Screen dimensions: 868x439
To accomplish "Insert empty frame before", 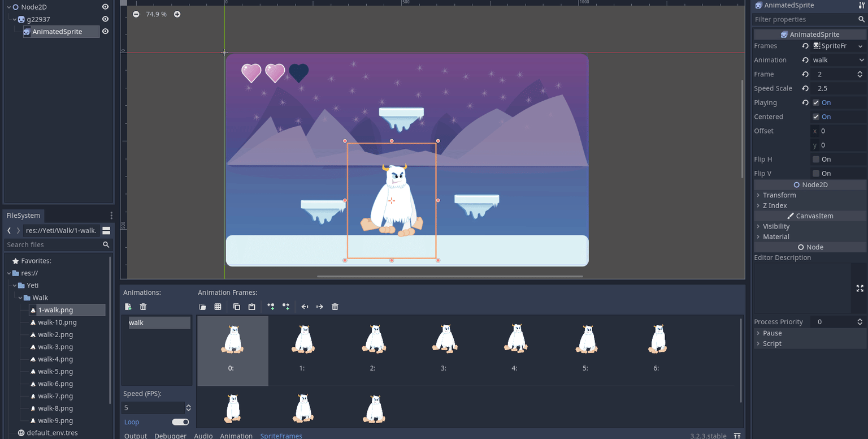I will [271, 307].
